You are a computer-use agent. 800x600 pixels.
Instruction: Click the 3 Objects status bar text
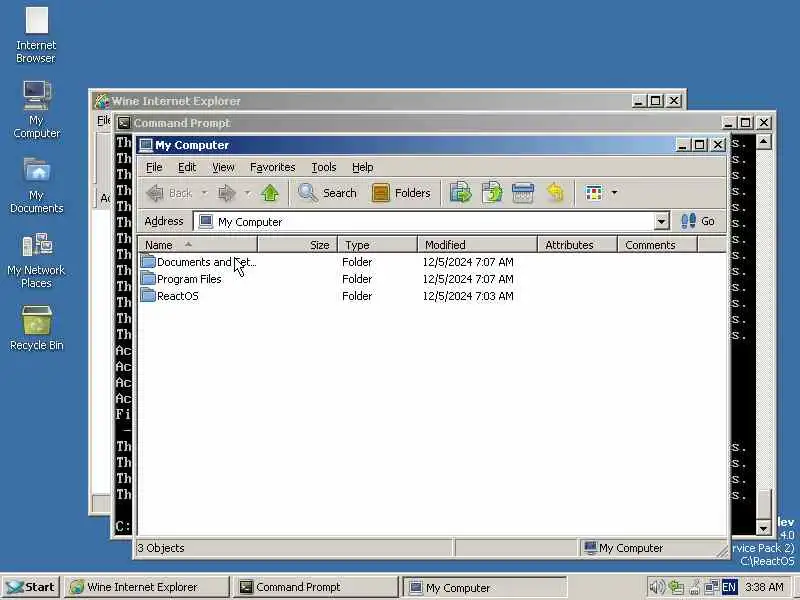point(161,548)
